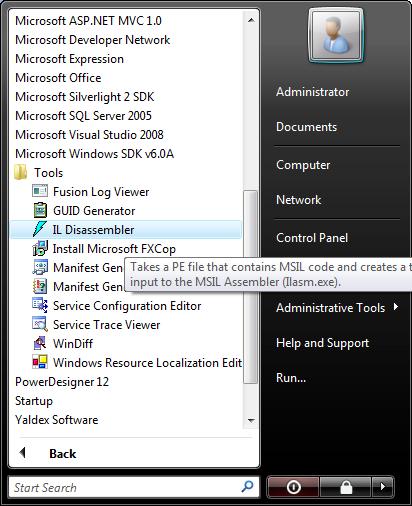Click the Fusion Log Viewer icon
This screenshot has width=412, height=506.
[40, 191]
